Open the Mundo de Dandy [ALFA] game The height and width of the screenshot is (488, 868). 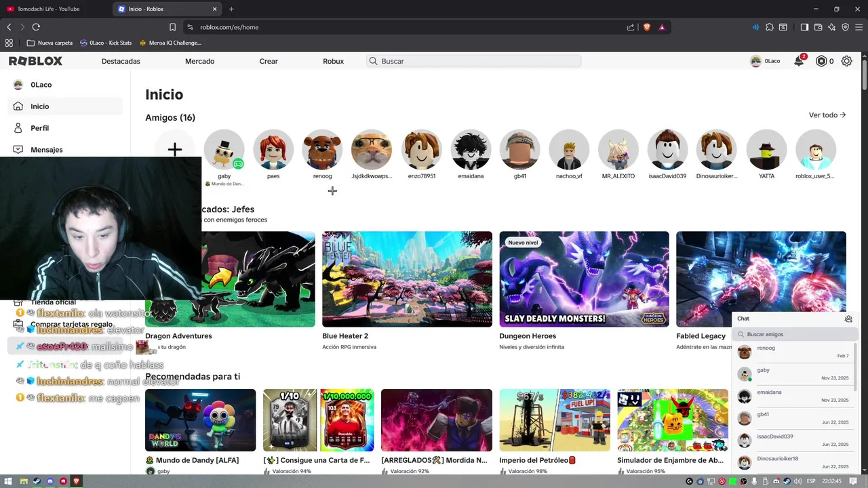[200, 420]
